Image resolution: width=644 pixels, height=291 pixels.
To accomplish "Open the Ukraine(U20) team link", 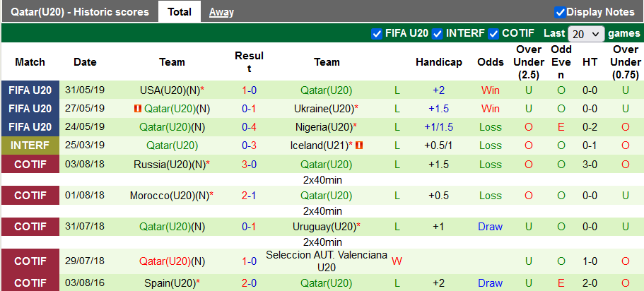I will point(323,109).
